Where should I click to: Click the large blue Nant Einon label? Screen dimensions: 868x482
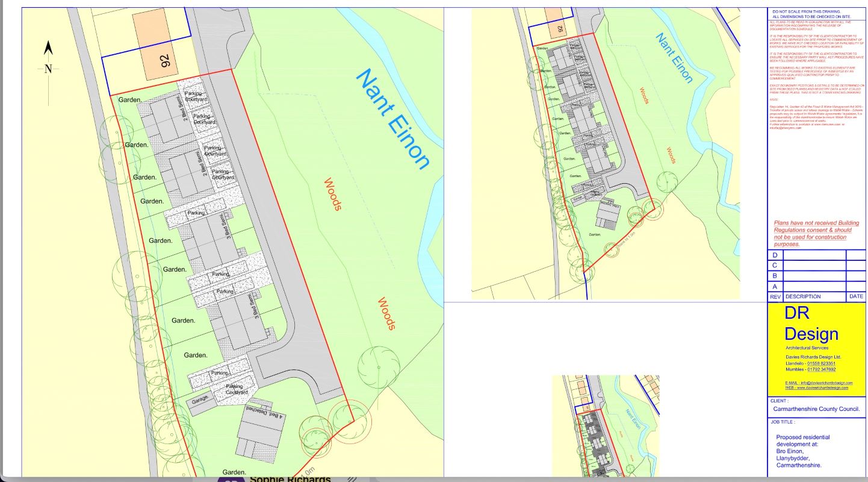click(x=393, y=118)
